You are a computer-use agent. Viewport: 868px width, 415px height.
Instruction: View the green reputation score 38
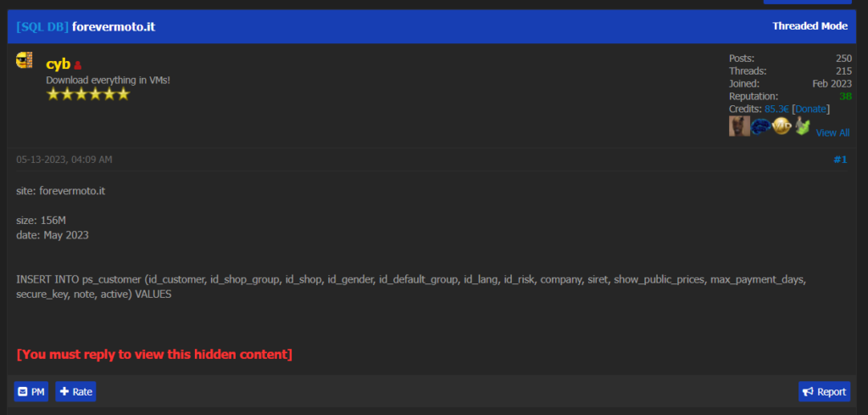(x=845, y=96)
